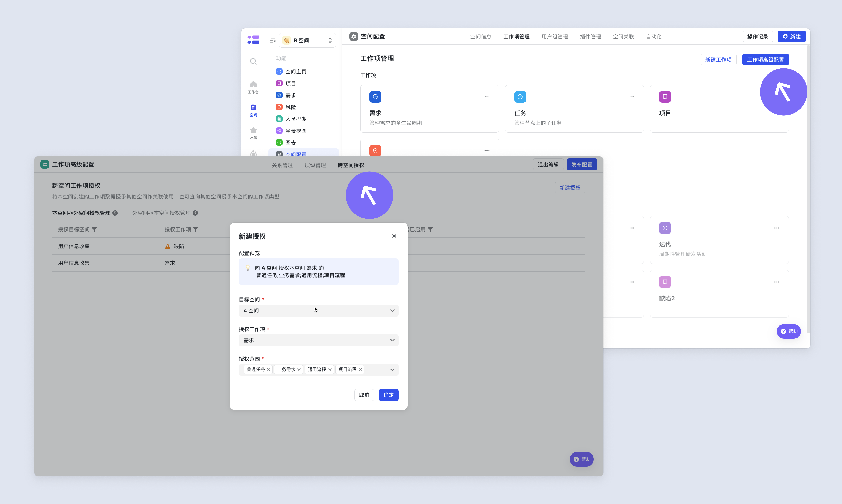
Task: Click the app logo at top left
Action: click(x=253, y=39)
